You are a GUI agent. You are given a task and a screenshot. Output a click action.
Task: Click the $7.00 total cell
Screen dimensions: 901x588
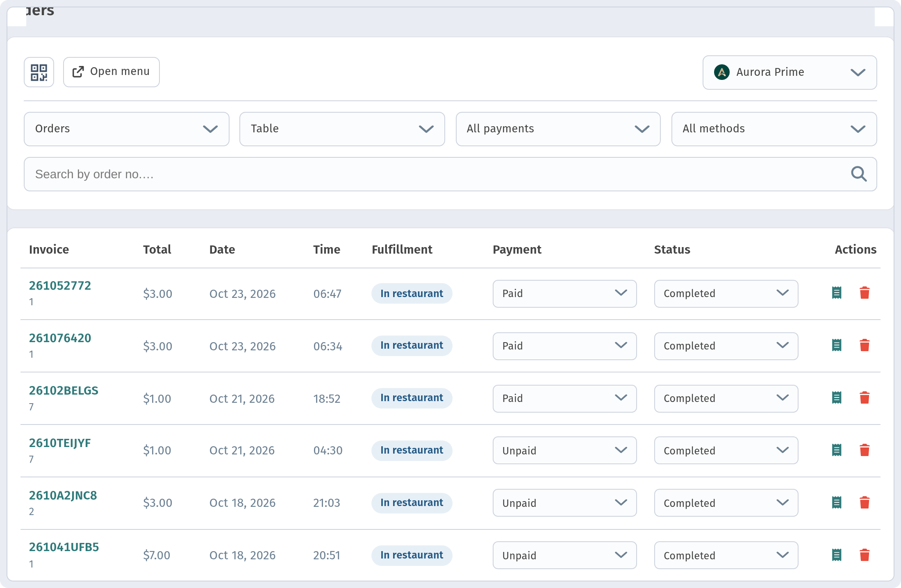pyautogui.click(x=157, y=555)
